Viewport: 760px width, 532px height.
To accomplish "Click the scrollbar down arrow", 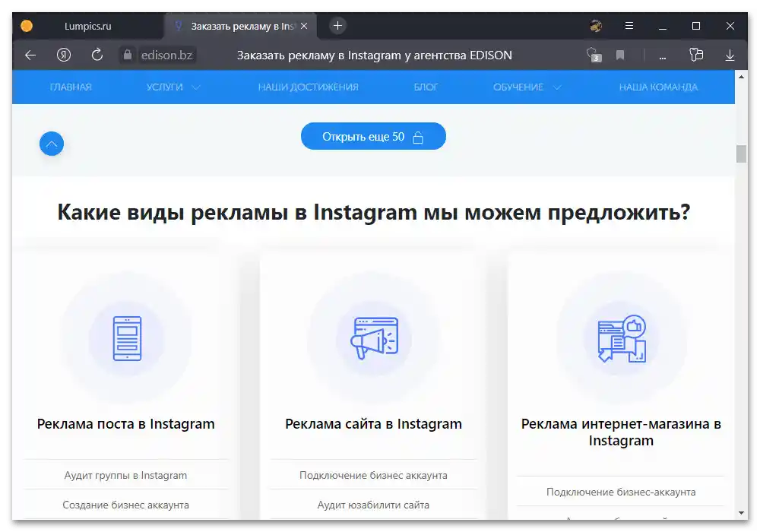I will click(741, 513).
